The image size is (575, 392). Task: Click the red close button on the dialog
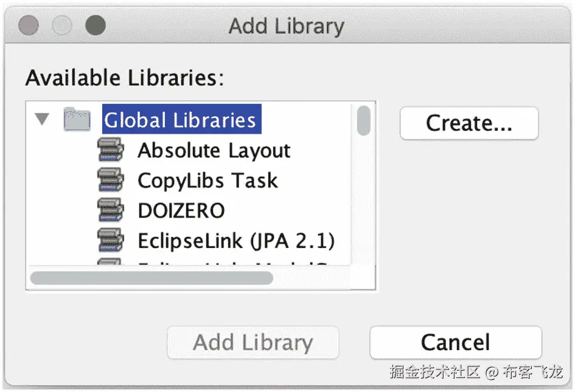pos(29,26)
